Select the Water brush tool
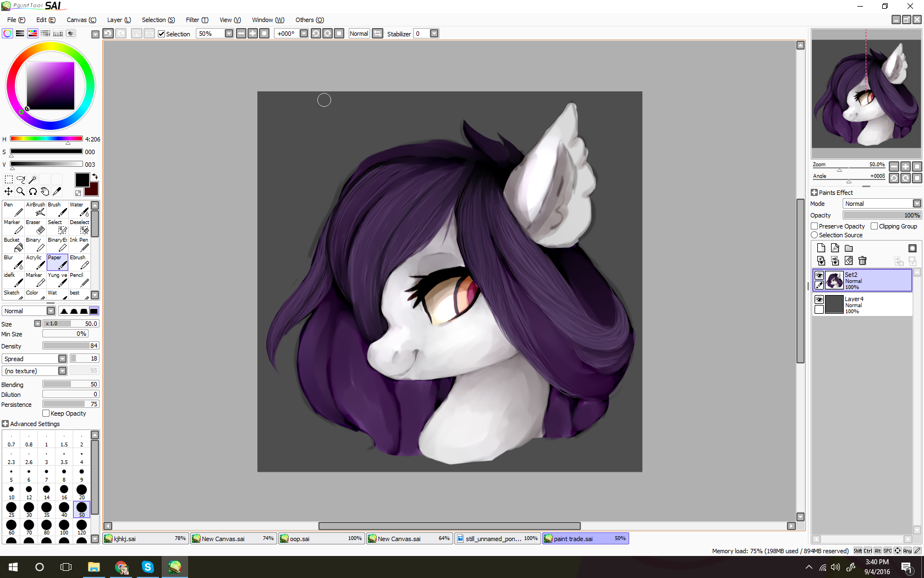Image resolution: width=924 pixels, height=578 pixels. point(80,209)
